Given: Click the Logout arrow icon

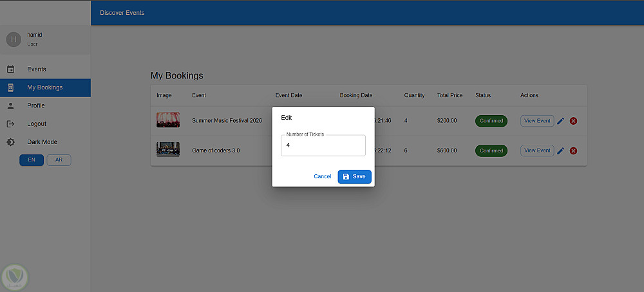Looking at the screenshot, I should (11, 124).
